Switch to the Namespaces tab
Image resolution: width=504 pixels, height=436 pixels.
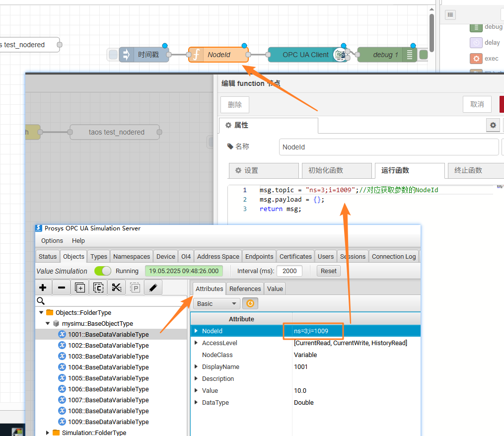coord(132,256)
